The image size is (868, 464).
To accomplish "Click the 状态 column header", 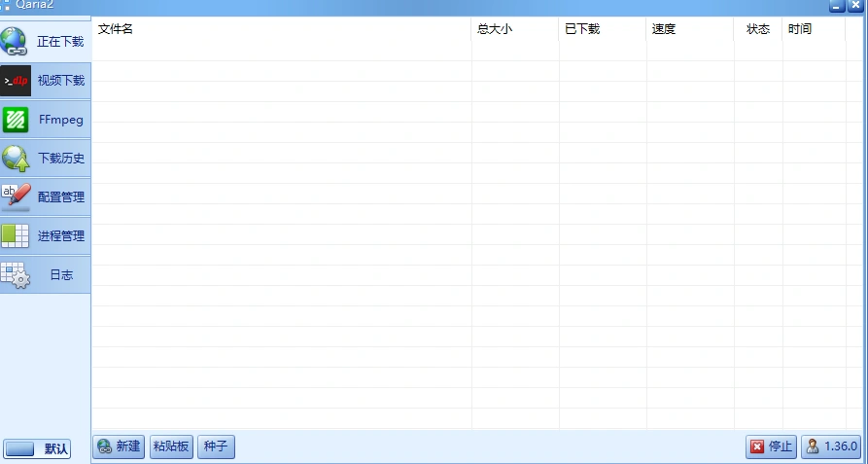I will 758,29.
